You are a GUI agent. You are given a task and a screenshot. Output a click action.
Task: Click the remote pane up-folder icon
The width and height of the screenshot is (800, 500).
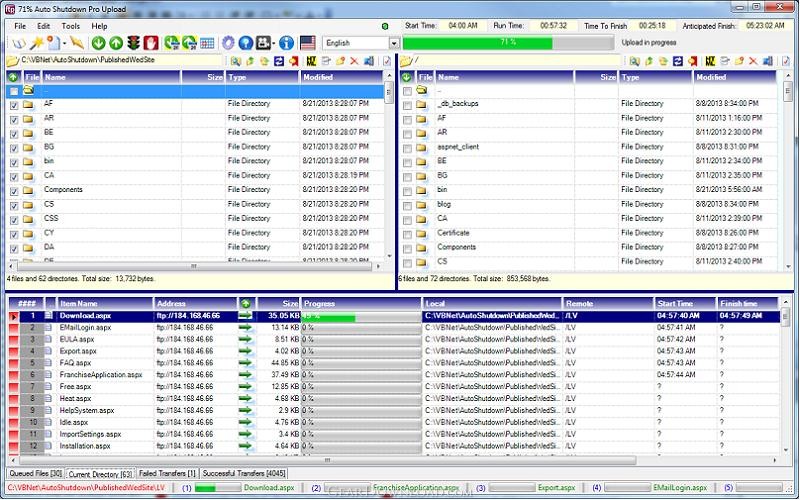point(649,61)
